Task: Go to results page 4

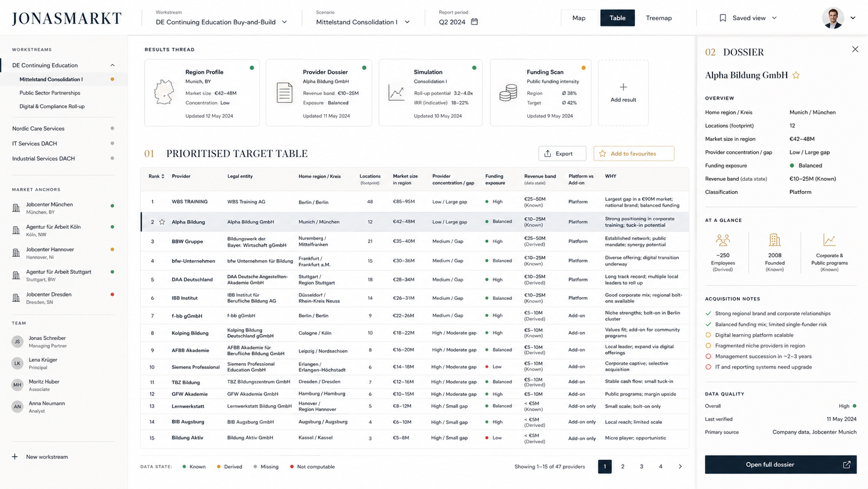Action: (660, 467)
